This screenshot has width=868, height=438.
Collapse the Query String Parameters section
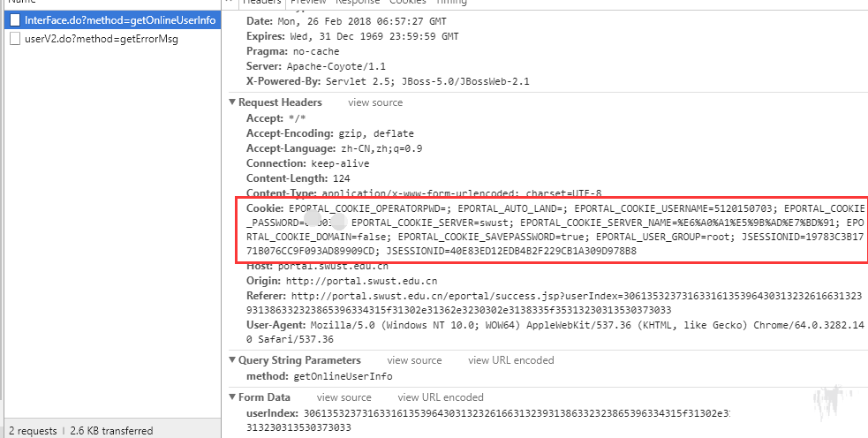(x=233, y=360)
